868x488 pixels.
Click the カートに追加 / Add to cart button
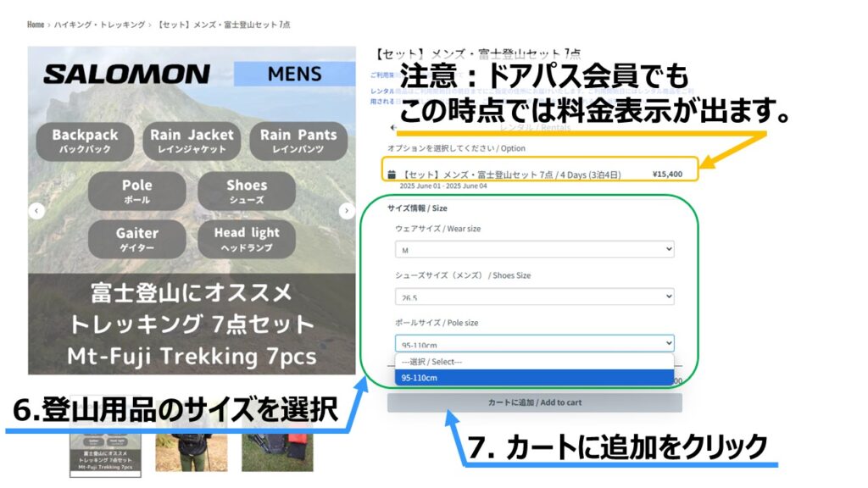pos(535,402)
